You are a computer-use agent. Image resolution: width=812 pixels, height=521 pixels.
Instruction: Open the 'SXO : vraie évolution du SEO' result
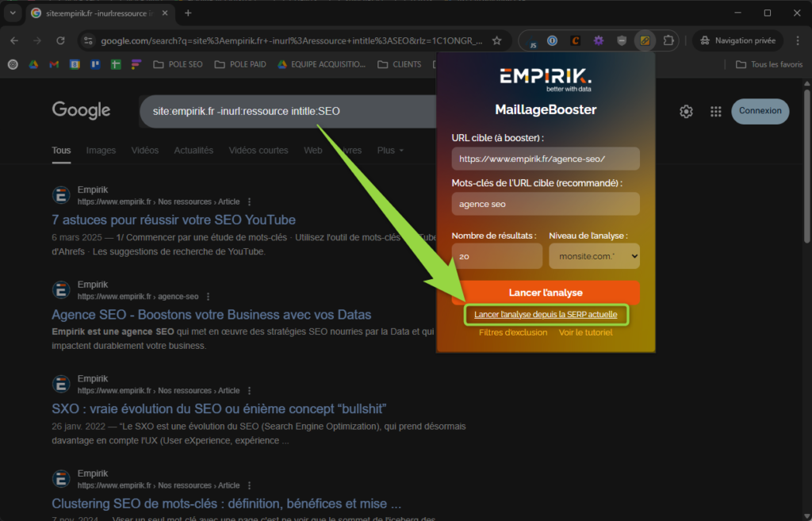[219, 408]
